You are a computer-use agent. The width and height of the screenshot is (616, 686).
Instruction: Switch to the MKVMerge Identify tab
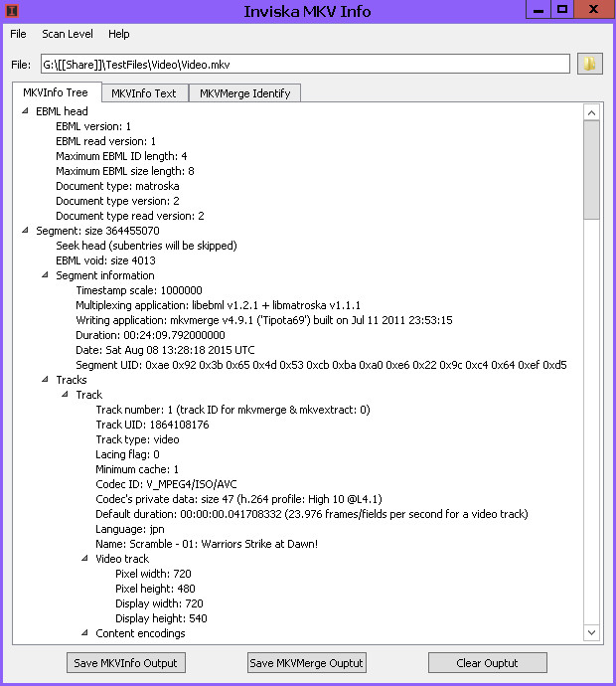(x=245, y=93)
